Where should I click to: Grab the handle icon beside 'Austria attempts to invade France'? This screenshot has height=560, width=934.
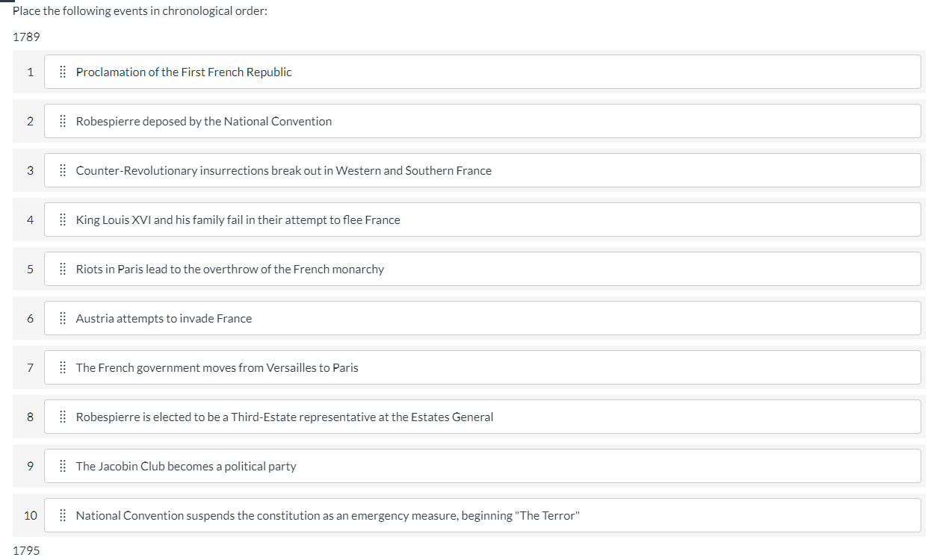62,318
